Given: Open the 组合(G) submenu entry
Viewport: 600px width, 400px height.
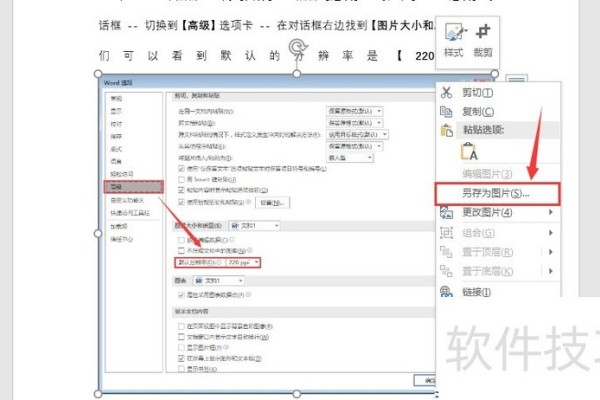Looking at the screenshot, I should click(499, 233).
